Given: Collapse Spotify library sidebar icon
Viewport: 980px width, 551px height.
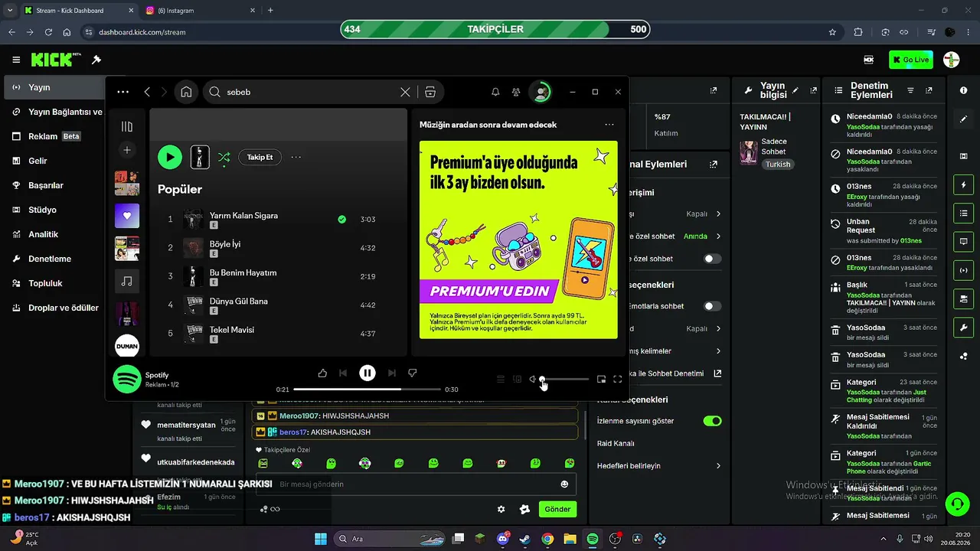Looking at the screenshot, I should coord(127,126).
